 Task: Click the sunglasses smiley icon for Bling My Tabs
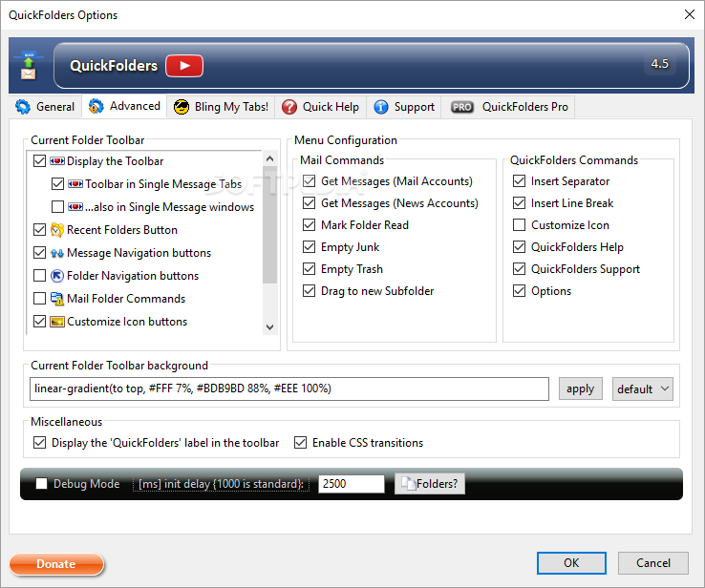182,107
